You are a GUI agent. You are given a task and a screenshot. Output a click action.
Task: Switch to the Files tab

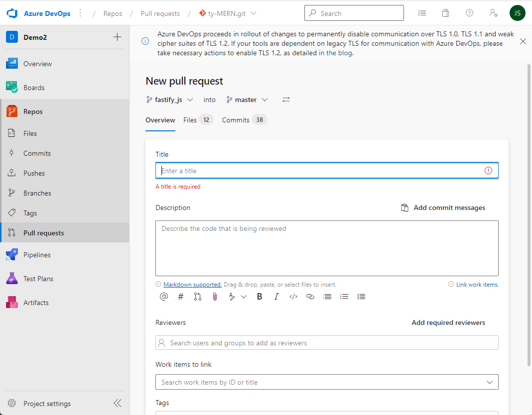(197, 120)
